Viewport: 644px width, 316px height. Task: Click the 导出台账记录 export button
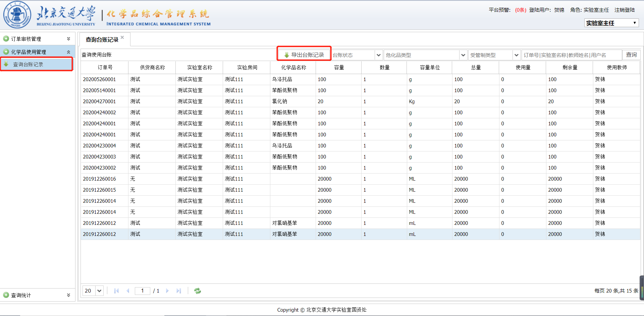point(304,55)
